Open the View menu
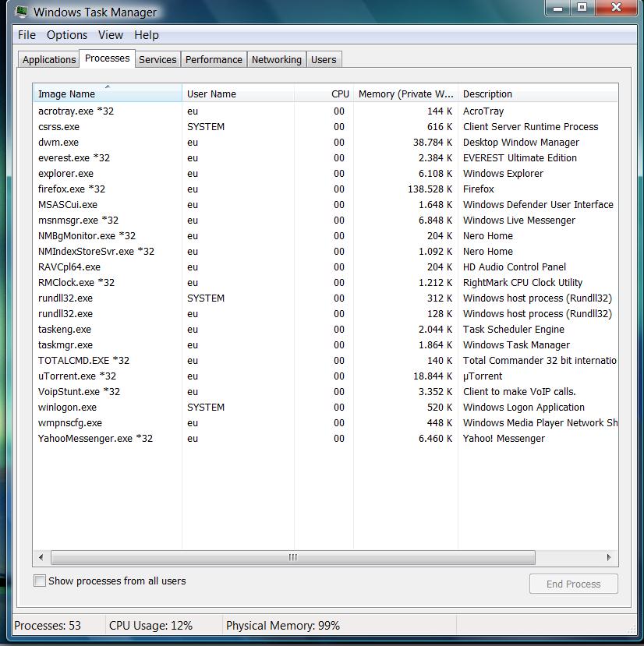 [x=111, y=35]
